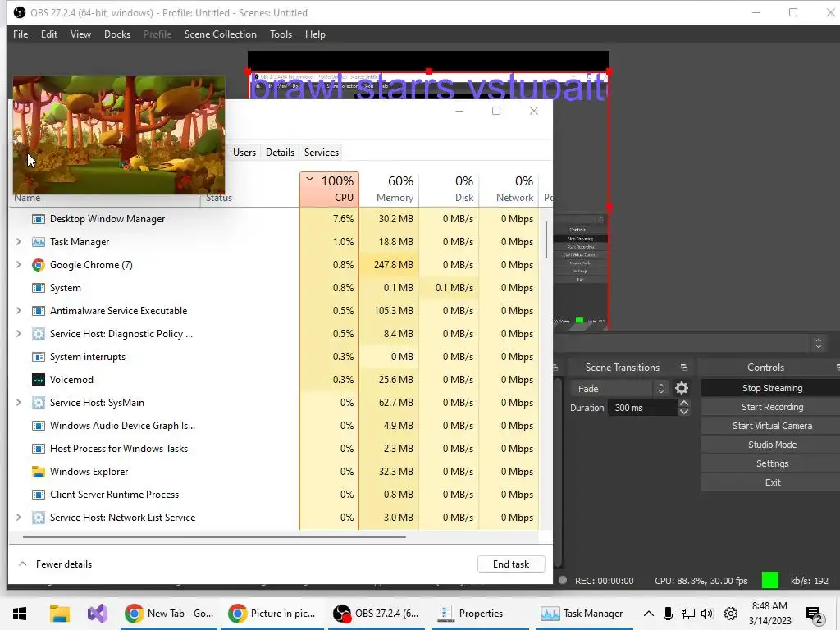Screen dimensions: 840x630
Task: Click Start Recording in OBS Controls
Action: (772, 407)
